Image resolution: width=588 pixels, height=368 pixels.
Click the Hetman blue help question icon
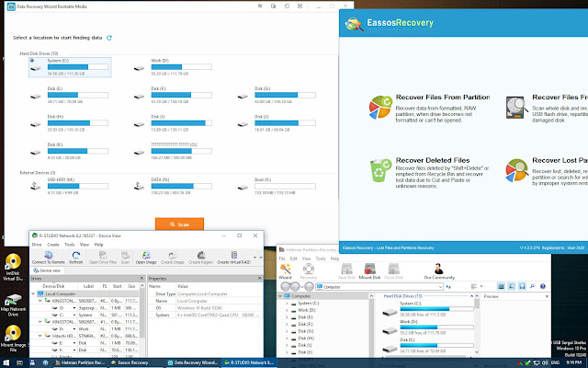pyautogui.click(x=542, y=286)
